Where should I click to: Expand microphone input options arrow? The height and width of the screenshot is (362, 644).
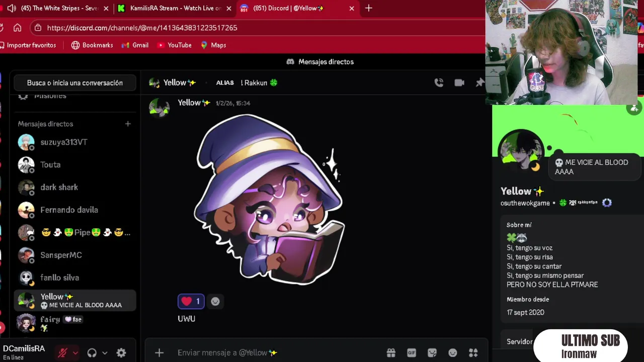coord(75,352)
